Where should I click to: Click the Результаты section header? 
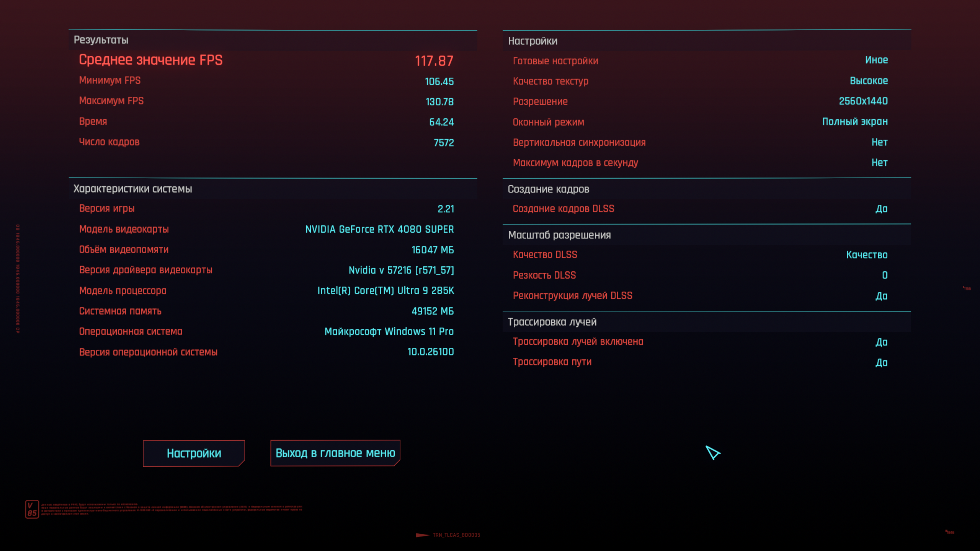pyautogui.click(x=101, y=40)
